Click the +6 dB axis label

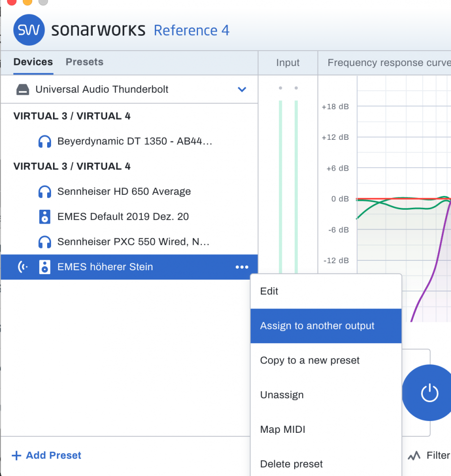pos(337,169)
